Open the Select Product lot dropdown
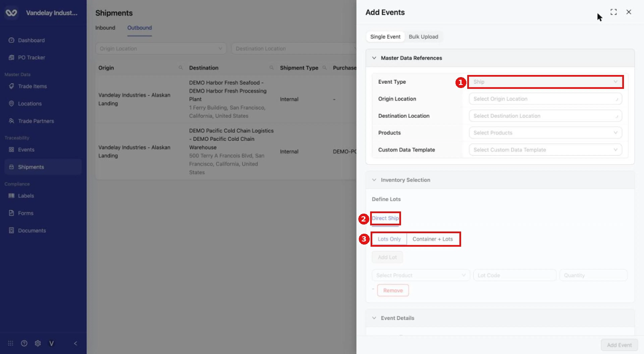Screen dimensions: 644x354 point(421,275)
